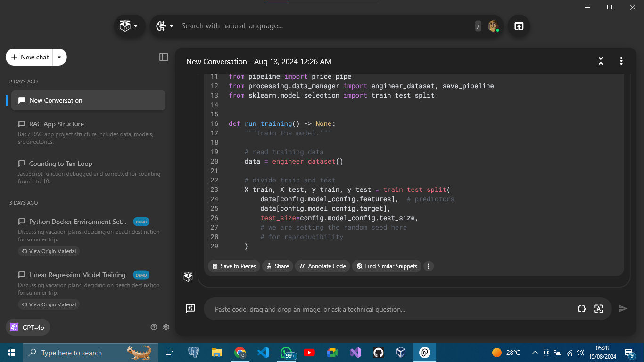The height and width of the screenshot is (362, 644).
Task: Open the code block more options menu
Action: pos(429,266)
